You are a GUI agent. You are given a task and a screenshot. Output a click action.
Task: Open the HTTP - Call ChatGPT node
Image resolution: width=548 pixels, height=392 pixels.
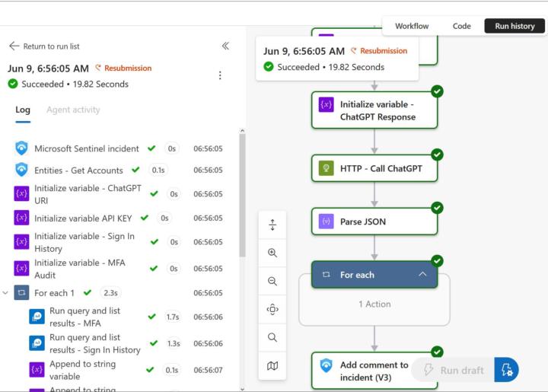[374, 168]
